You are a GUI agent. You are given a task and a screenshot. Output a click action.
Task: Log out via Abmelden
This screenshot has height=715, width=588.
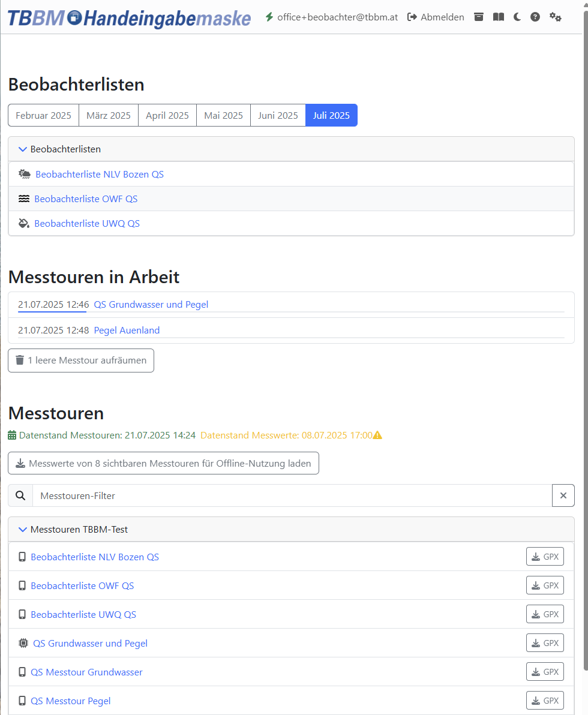point(436,17)
